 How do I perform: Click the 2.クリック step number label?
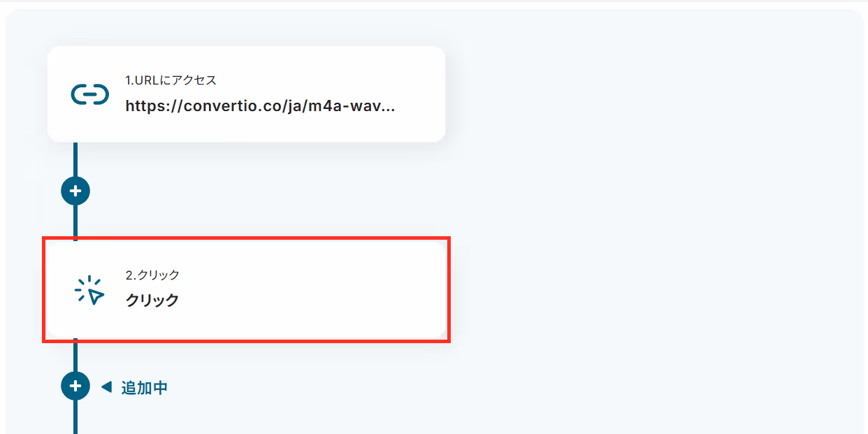tap(152, 275)
